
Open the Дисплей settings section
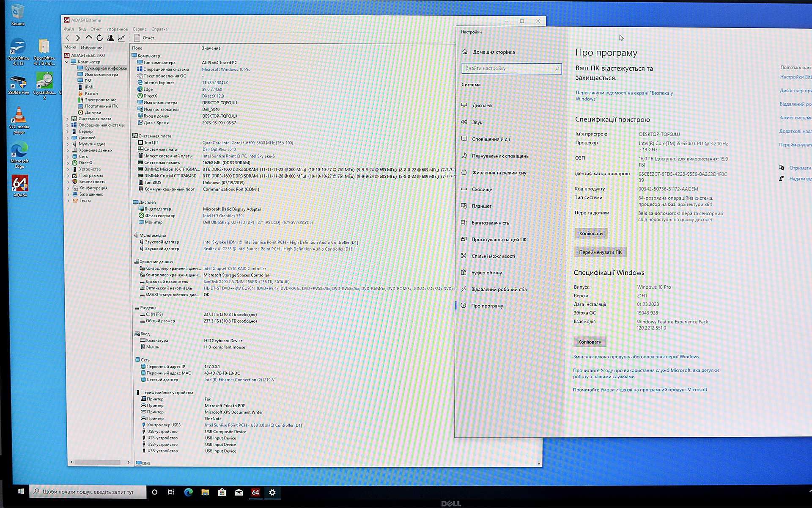pos(482,105)
